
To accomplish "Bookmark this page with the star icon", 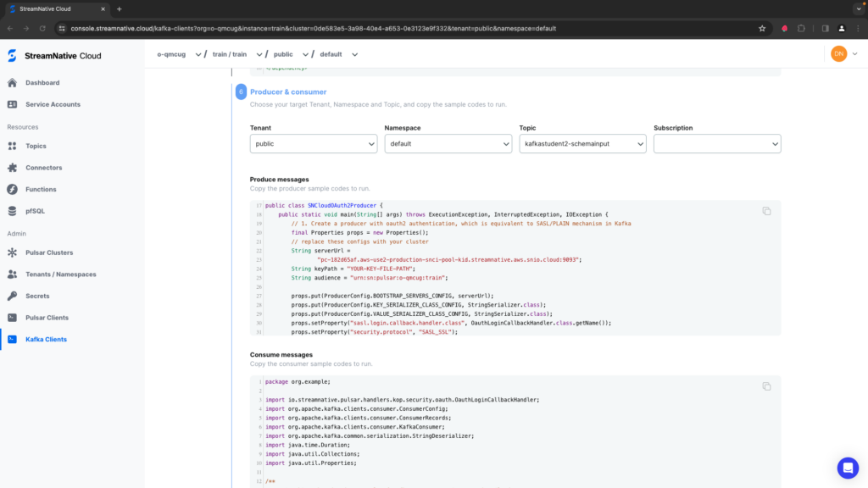I will 762,28.
